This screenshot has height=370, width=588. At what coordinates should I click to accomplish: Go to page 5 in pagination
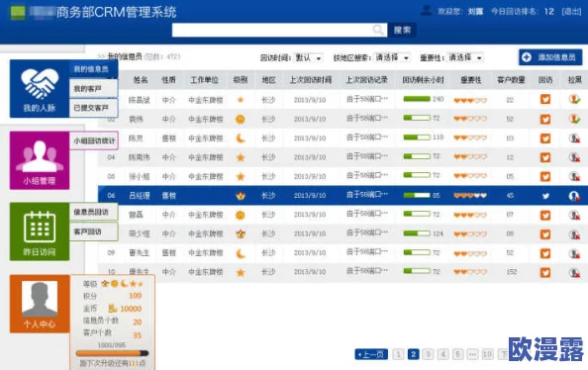point(457,354)
